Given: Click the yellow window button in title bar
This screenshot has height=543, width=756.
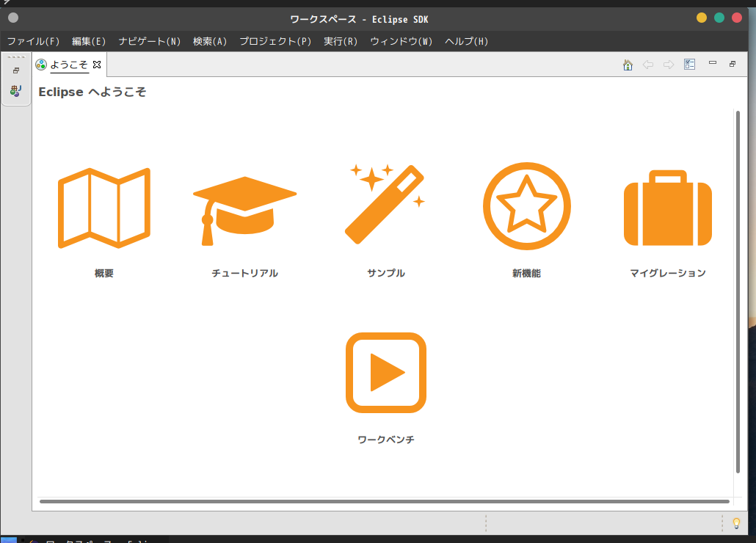Looking at the screenshot, I should 702,18.
